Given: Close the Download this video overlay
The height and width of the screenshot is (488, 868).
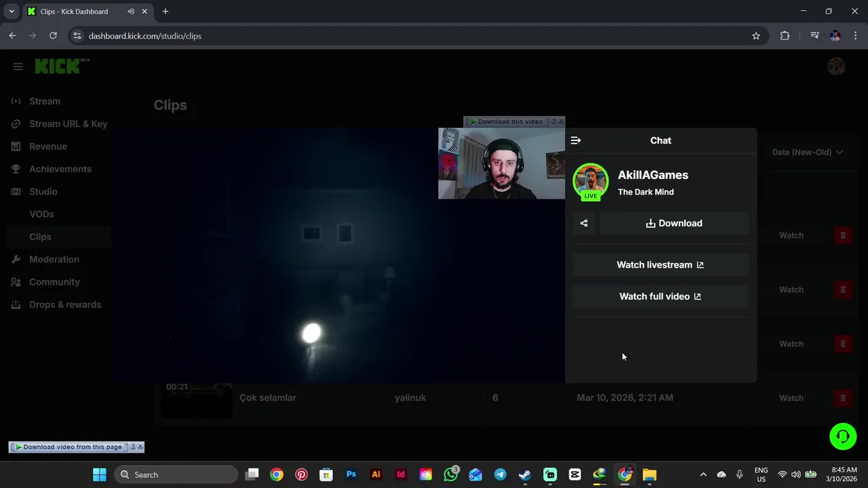Looking at the screenshot, I should [561, 121].
